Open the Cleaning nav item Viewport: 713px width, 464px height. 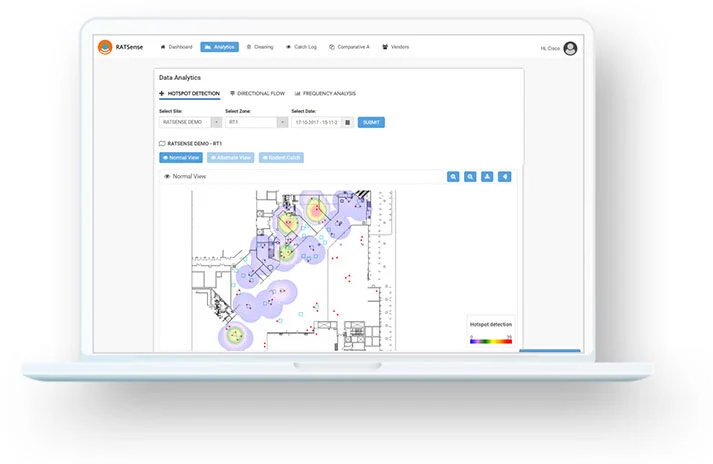coord(260,47)
